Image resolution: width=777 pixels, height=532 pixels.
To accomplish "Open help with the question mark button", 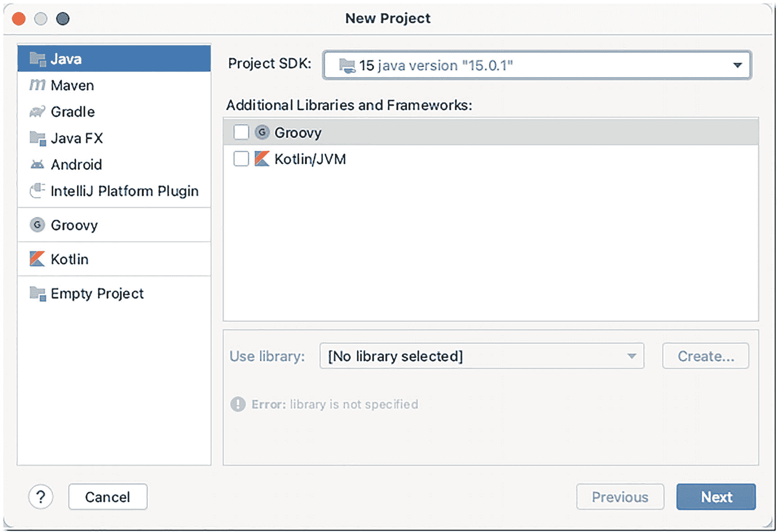I will (41, 497).
